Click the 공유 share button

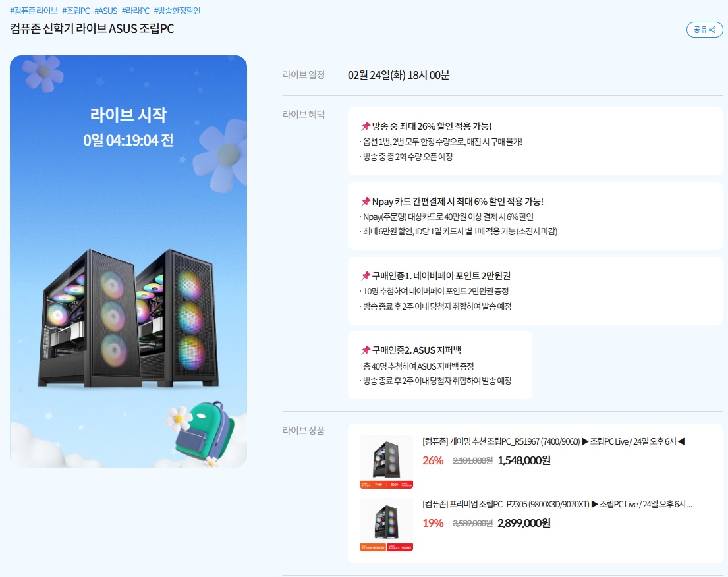coord(704,30)
